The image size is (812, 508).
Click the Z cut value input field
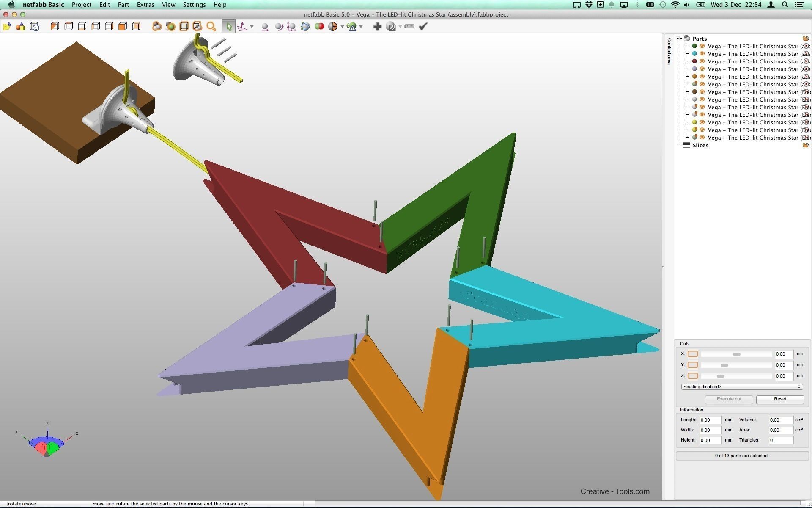click(783, 376)
